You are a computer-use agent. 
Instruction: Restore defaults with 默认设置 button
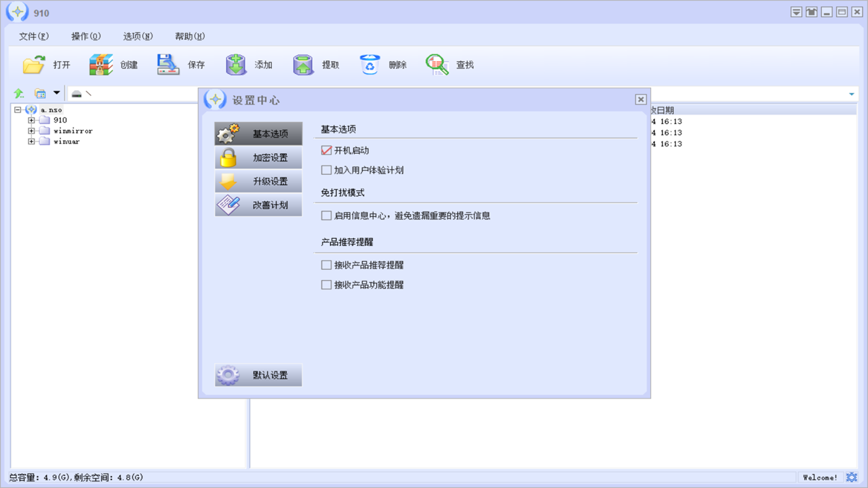coord(258,375)
